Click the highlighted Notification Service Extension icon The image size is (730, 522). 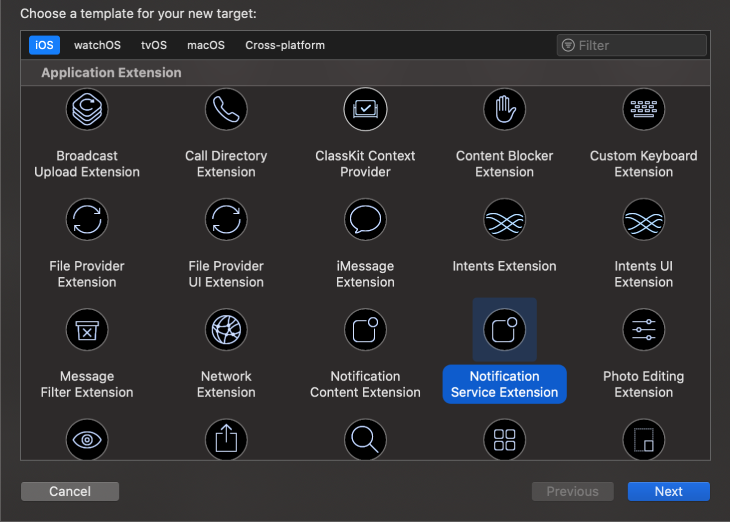[x=505, y=330]
